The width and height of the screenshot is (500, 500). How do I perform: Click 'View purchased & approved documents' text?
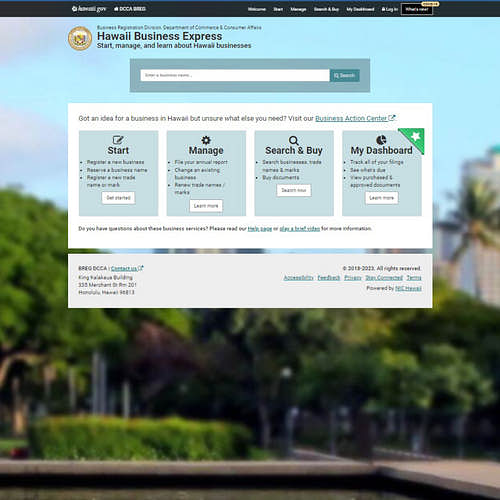(x=375, y=181)
